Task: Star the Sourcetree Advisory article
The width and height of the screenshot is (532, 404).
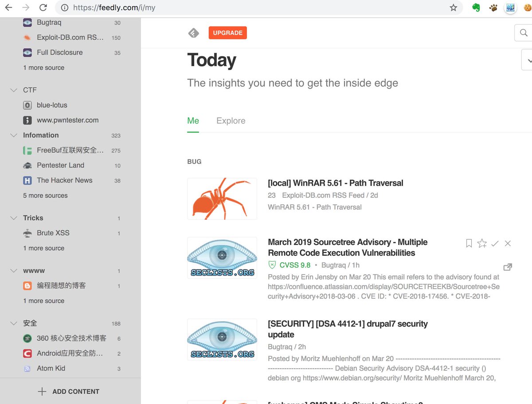Action: [x=482, y=243]
